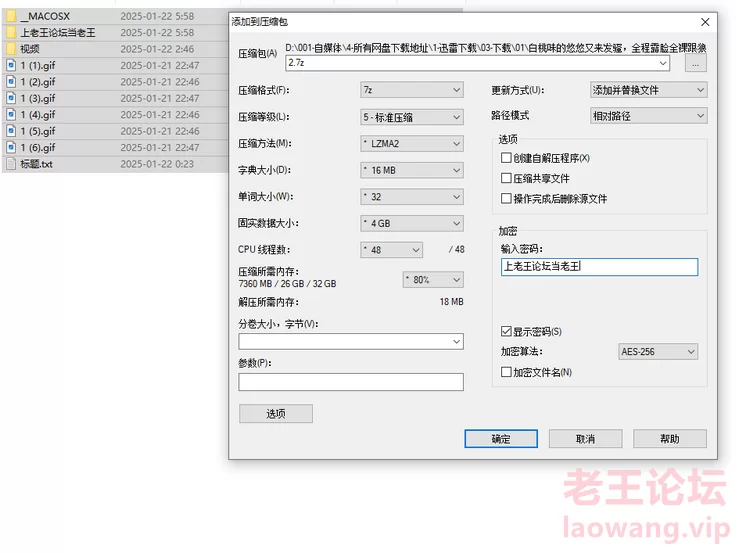Click the 选项 button
The width and height of the screenshot is (750, 553).
[276, 414]
